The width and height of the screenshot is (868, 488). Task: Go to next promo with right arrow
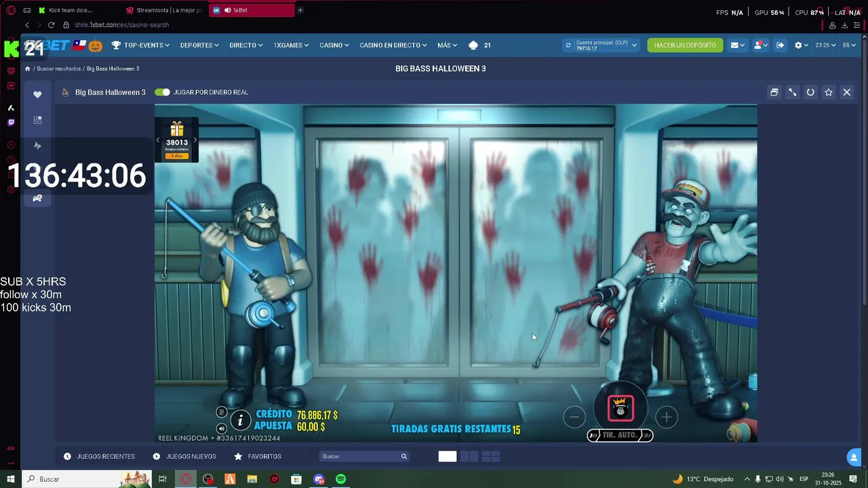click(195, 140)
